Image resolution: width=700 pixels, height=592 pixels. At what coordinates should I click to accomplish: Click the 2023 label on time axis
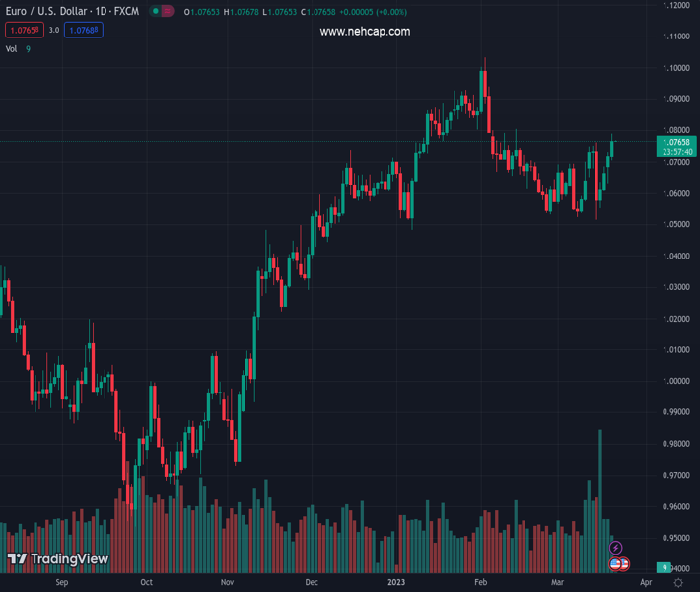396,583
